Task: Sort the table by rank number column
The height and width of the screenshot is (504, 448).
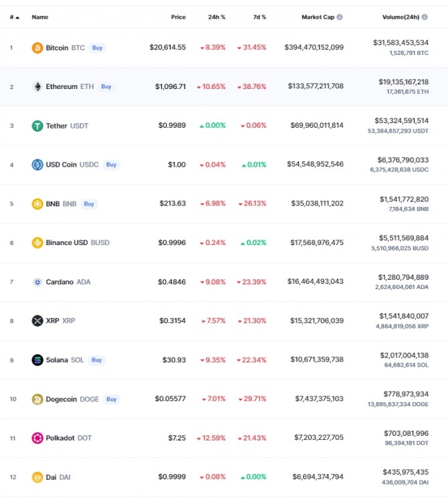Action: [x=14, y=17]
